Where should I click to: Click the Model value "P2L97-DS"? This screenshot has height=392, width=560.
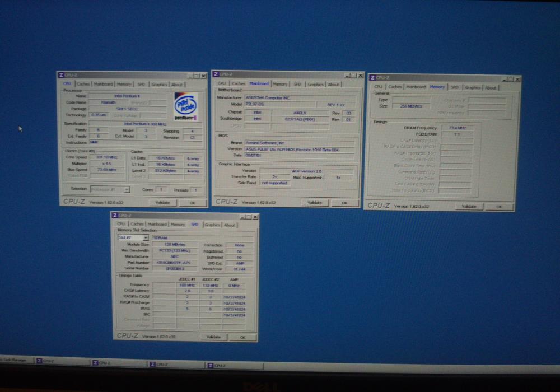click(279, 104)
